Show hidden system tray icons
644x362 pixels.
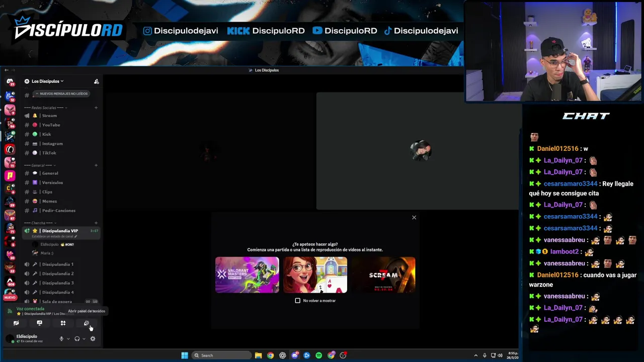(476, 355)
